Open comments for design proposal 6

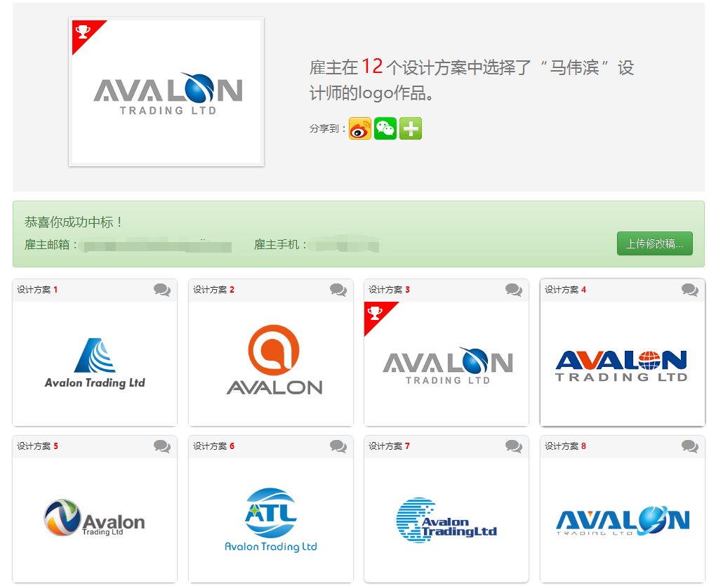[x=338, y=446]
